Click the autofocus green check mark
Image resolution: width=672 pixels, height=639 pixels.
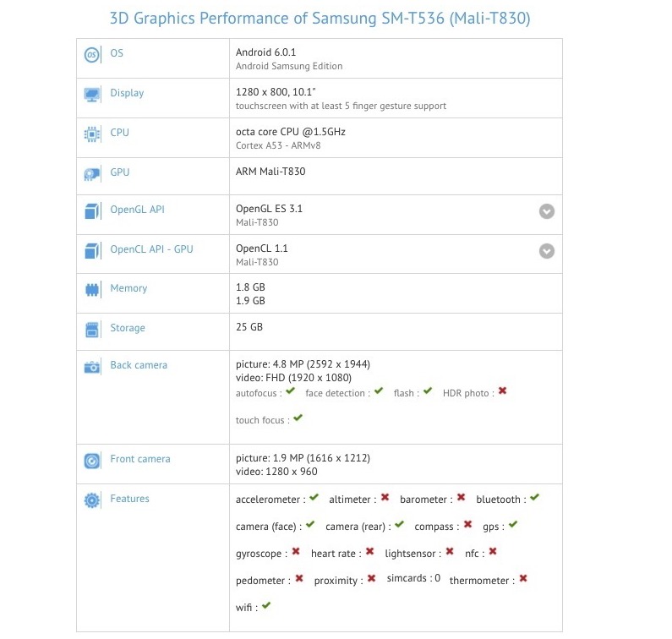(x=290, y=390)
